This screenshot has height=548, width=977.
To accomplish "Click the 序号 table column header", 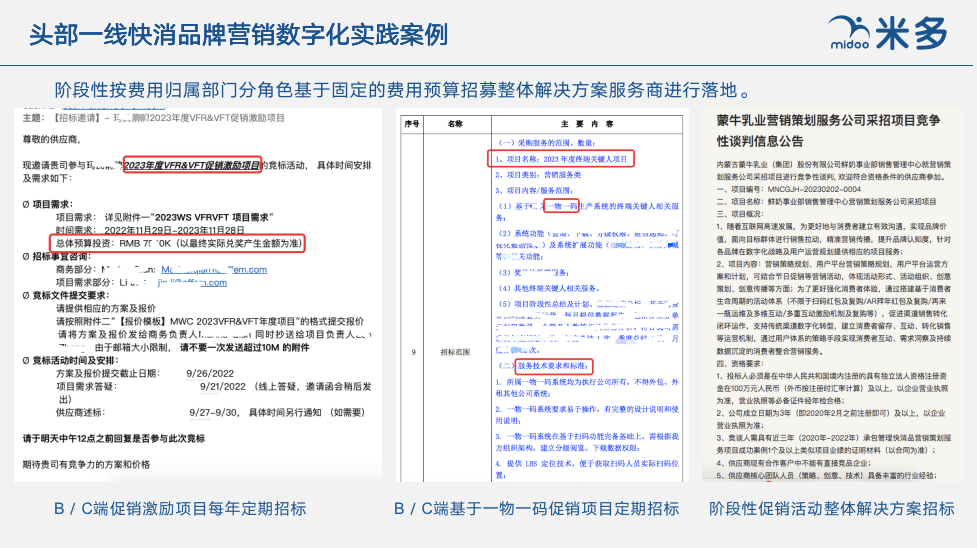I will point(412,124).
